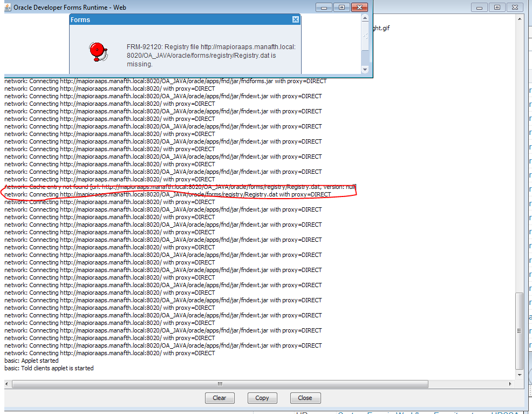Click the horizontal scrollbar left arrow
Image resolution: width=532 pixels, height=414 pixels.
9,384
